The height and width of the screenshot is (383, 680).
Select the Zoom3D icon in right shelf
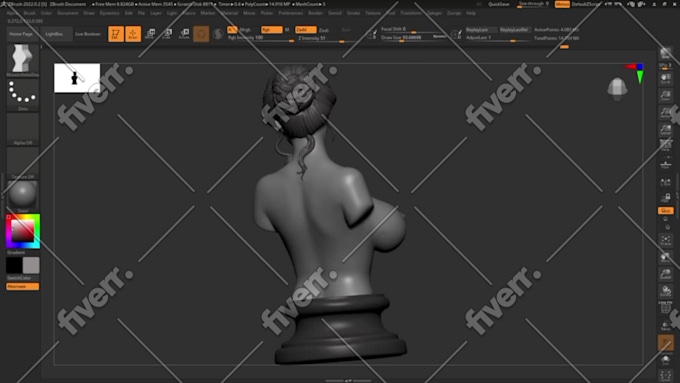pyautogui.click(x=665, y=274)
